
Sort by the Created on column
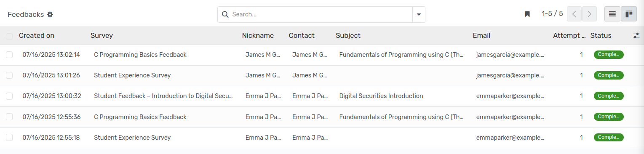pos(37,36)
